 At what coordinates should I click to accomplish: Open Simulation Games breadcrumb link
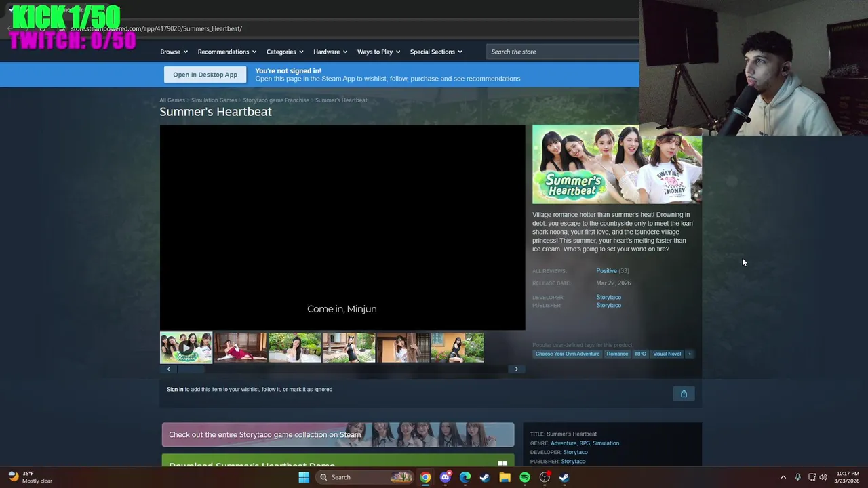pyautogui.click(x=214, y=100)
